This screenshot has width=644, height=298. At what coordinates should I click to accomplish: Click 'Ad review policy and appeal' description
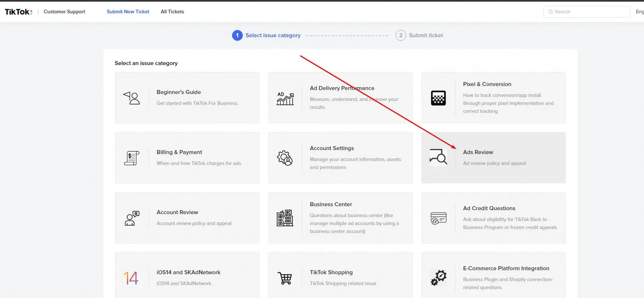tap(494, 163)
